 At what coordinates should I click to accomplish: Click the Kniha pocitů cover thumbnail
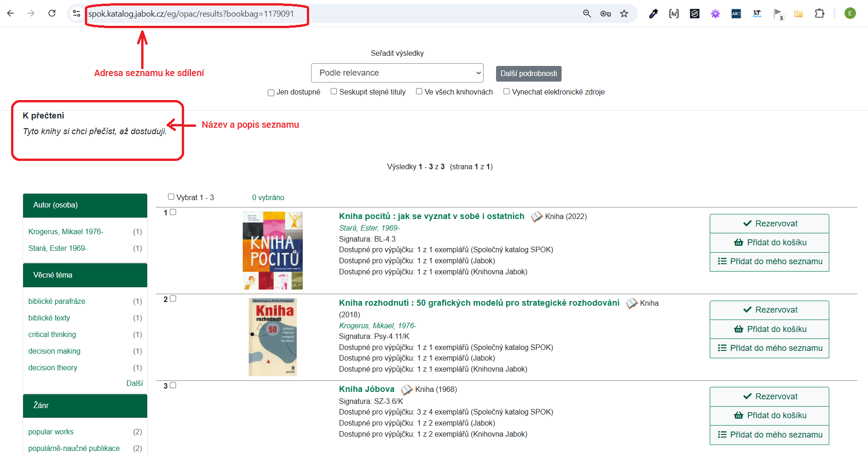pos(273,250)
